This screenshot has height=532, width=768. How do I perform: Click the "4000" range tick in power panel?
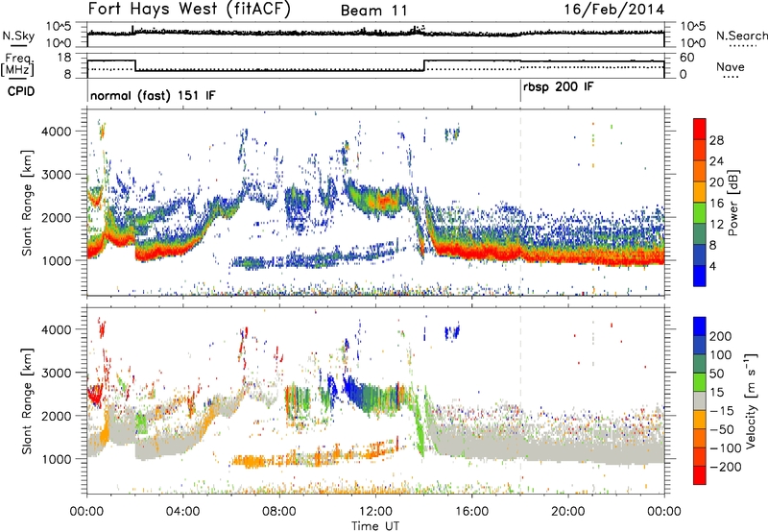(56, 132)
